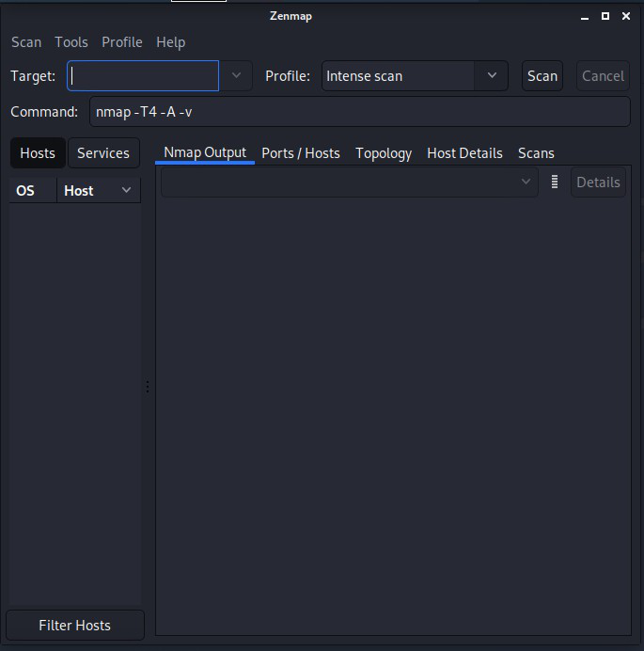
Task: Open the Scan menu
Action: tap(26, 42)
